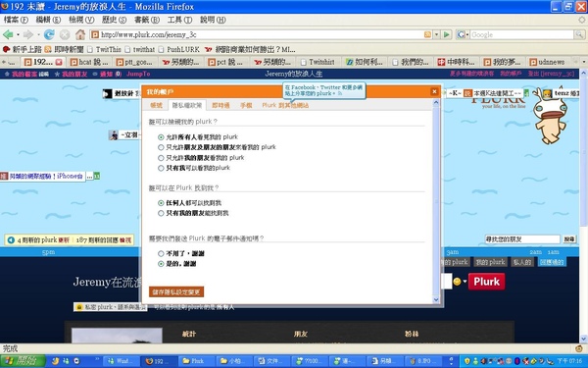Open the 檔案 menu

[16, 20]
